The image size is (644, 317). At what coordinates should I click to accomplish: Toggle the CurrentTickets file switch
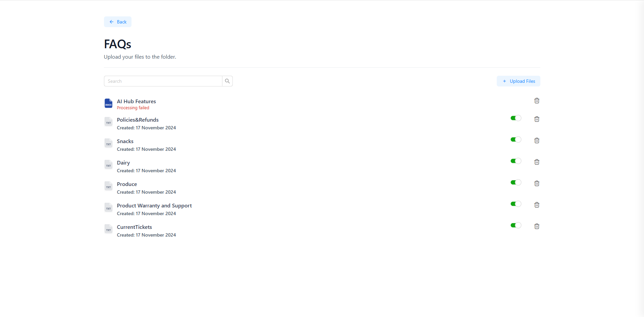(x=516, y=225)
